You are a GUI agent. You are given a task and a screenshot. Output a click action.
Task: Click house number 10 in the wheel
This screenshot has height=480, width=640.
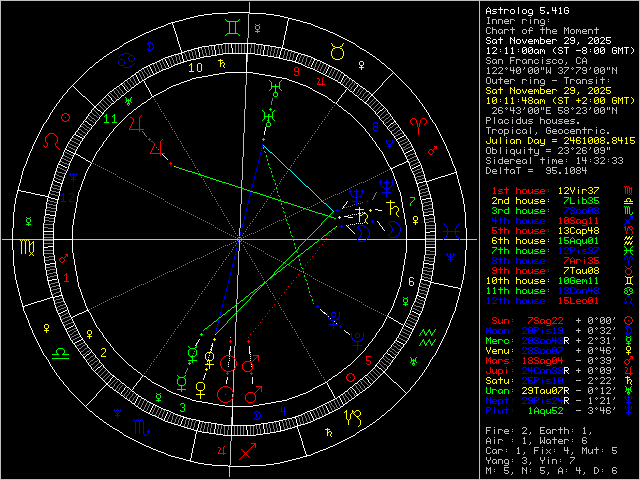pyautogui.click(x=197, y=67)
